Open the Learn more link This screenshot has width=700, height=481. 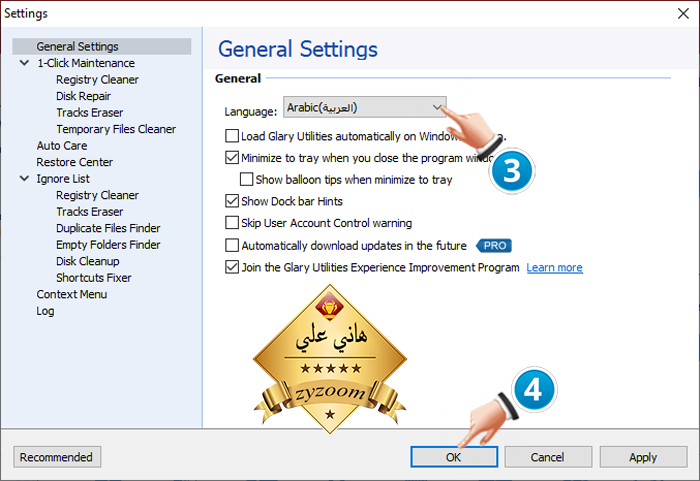pos(554,268)
